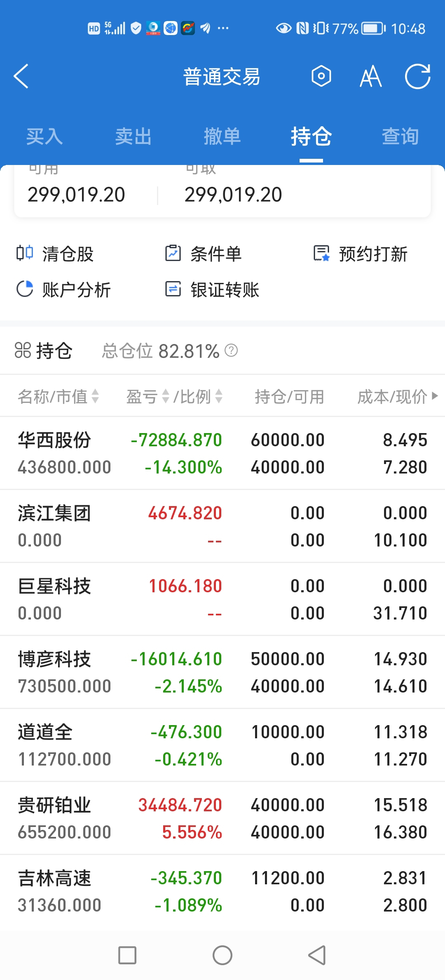The image size is (445, 980).
Task: Tap 吉林高速 percentage -1.089%
Action: (x=188, y=905)
